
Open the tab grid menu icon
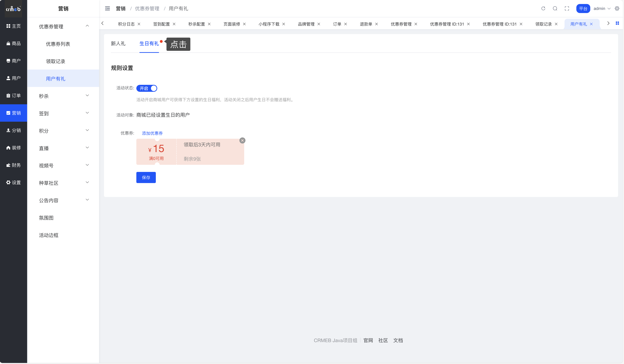pyautogui.click(x=617, y=23)
